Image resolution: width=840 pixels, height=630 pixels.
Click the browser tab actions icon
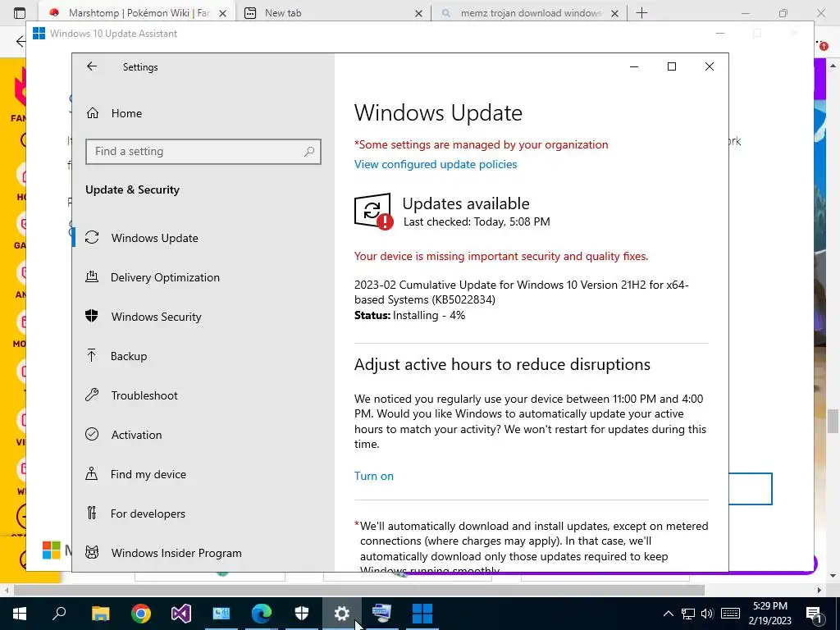20,13
